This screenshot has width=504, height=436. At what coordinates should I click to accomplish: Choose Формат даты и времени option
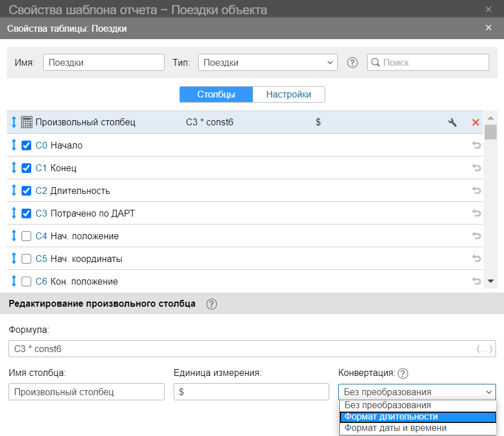pos(418,428)
